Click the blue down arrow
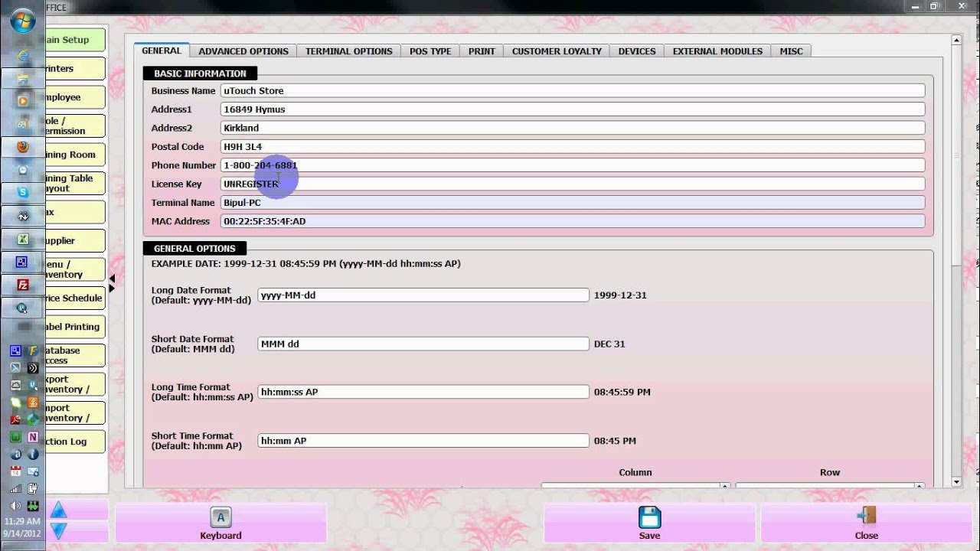Image resolution: width=980 pixels, height=551 pixels. click(x=59, y=530)
